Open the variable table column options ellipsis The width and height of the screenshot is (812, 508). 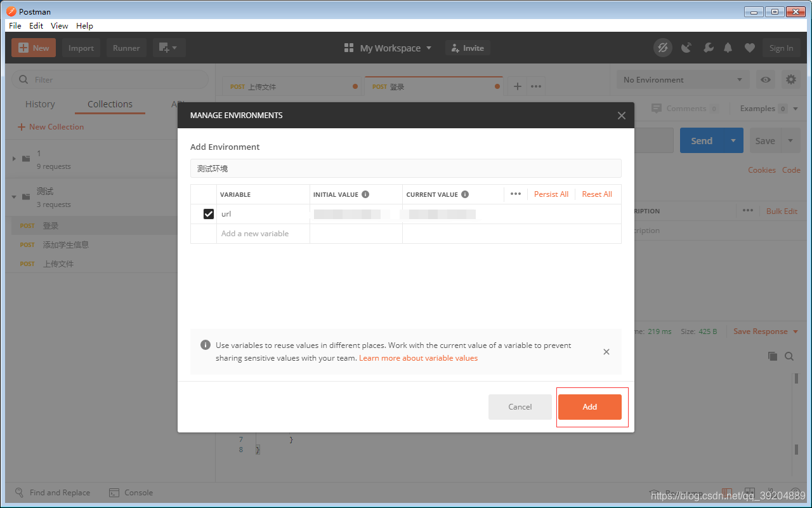(516, 194)
